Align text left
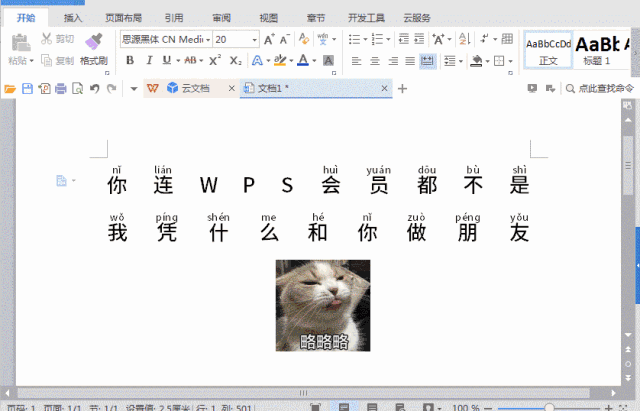This screenshot has height=411, width=640. tap(356, 61)
